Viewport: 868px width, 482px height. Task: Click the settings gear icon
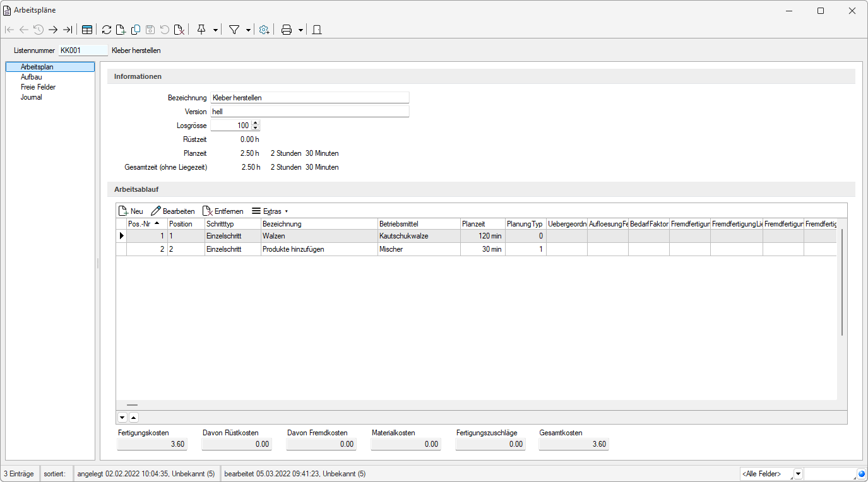coord(264,30)
